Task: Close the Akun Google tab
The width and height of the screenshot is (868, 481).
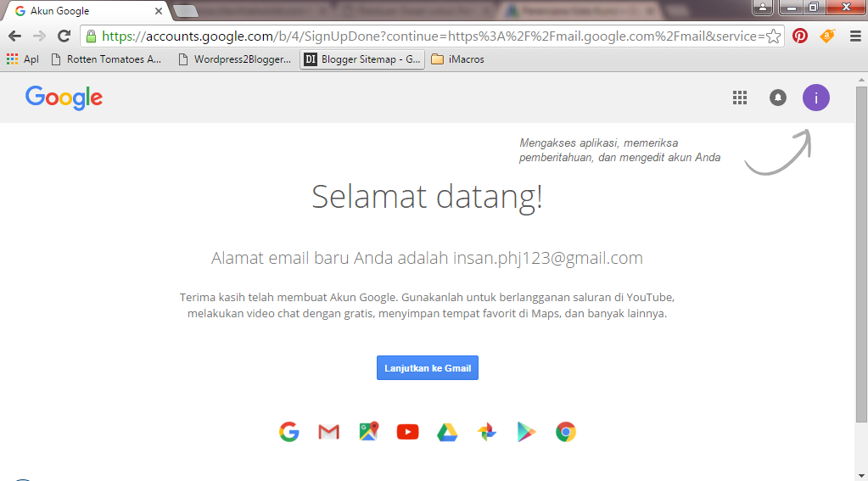Action: [159, 11]
